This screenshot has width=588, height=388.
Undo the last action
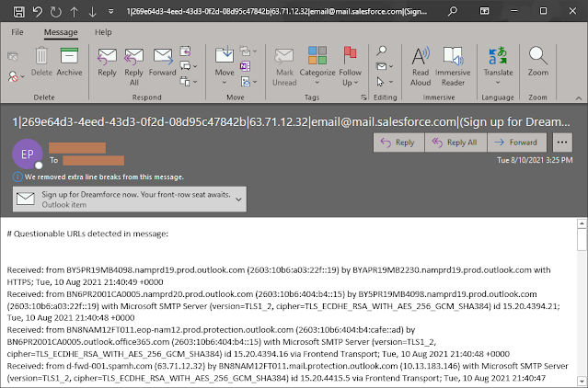coord(38,12)
